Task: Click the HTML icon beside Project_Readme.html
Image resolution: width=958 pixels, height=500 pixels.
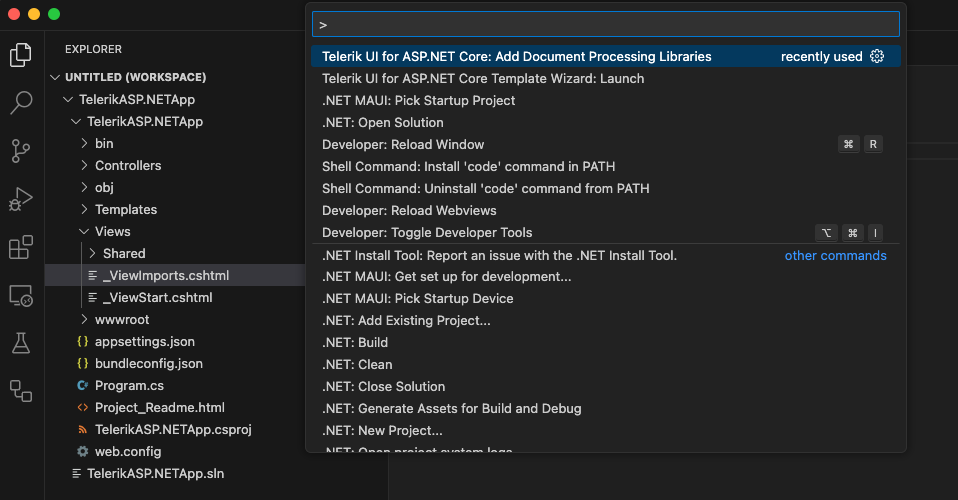Action: 82,407
